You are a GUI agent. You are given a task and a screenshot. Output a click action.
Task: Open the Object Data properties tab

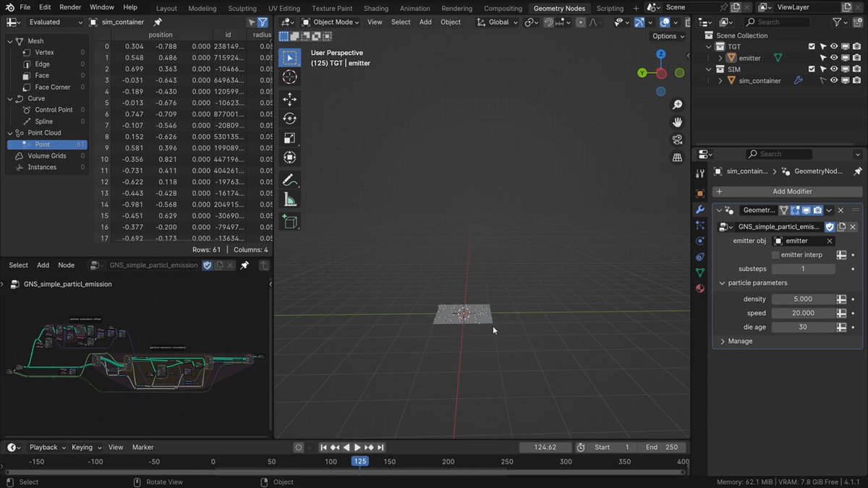699,273
